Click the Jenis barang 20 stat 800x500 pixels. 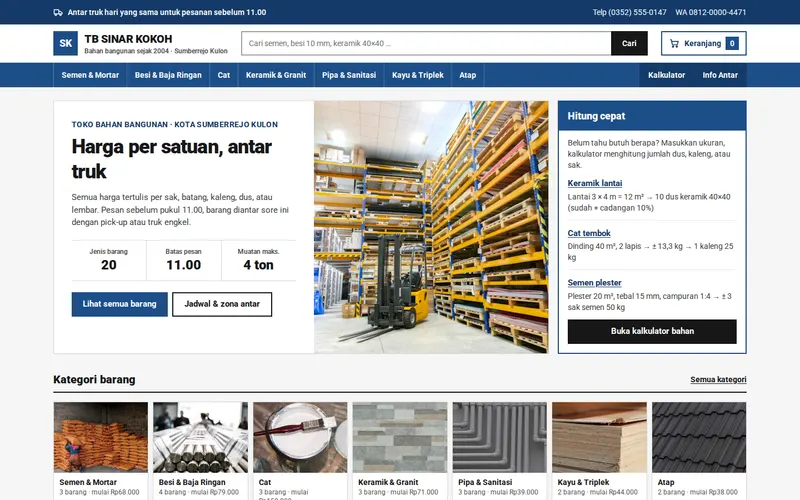[x=109, y=260]
